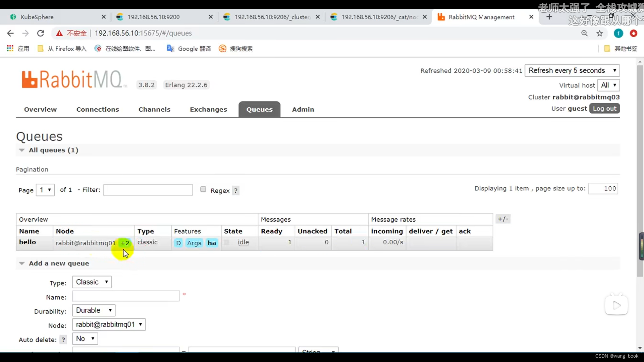Switch to the Connections tab
This screenshot has width=644, height=362.
(98, 110)
